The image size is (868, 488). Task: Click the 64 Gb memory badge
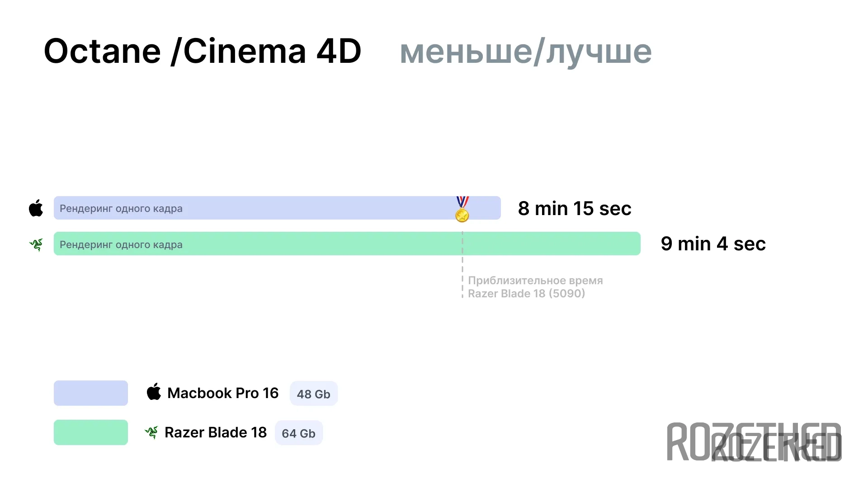[299, 433]
